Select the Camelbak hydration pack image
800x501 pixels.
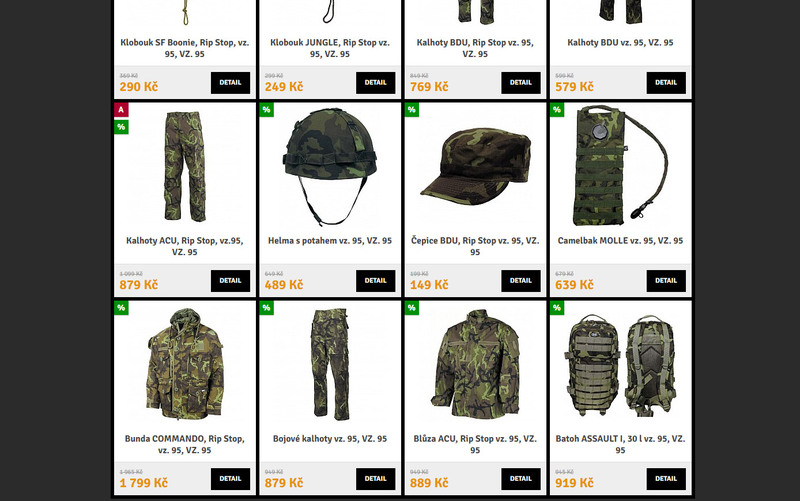[x=620, y=166]
